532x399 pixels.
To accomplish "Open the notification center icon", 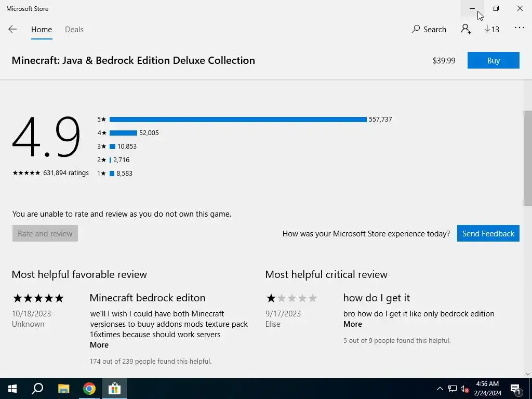I will pos(515,389).
